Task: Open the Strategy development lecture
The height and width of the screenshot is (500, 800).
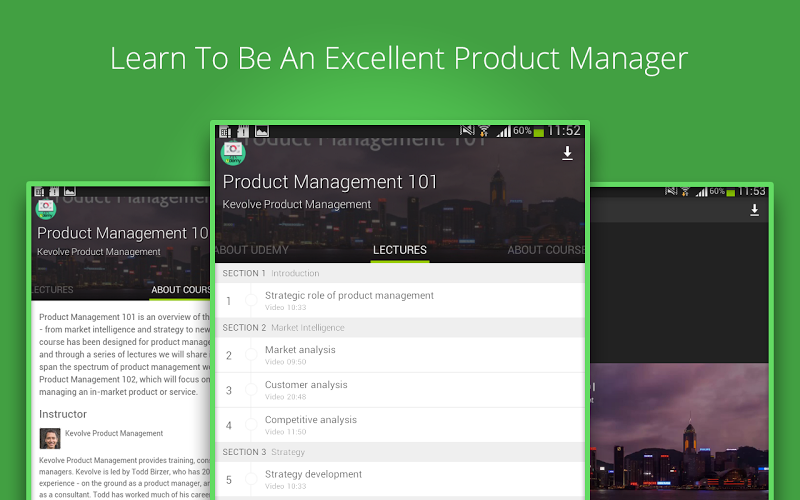Action: click(x=399, y=480)
